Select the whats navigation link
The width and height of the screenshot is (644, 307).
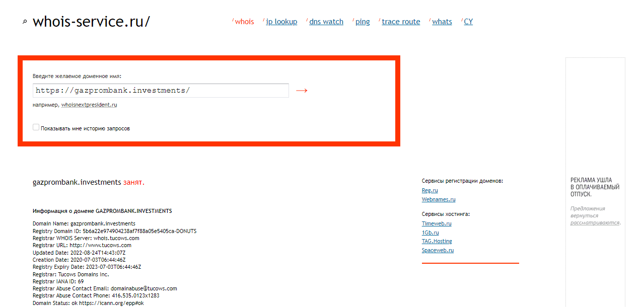pyautogui.click(x=442, y=22)
